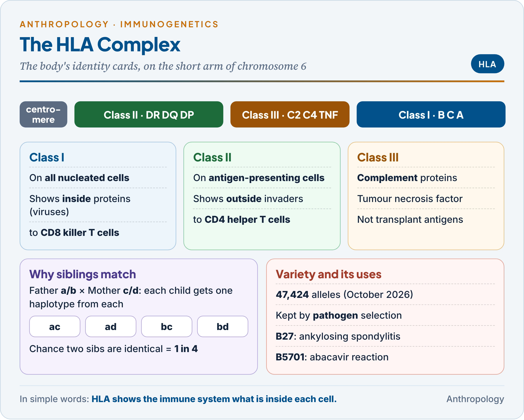
Task: Click 'Shows outside invaders' line
Action: 248,199
